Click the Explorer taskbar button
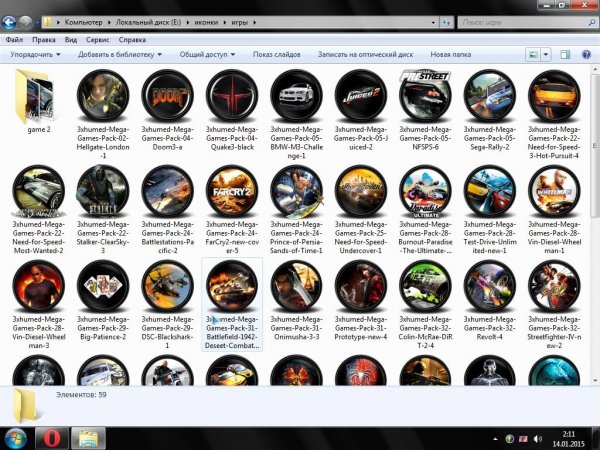The image size is (600, 450). point(88,438)
